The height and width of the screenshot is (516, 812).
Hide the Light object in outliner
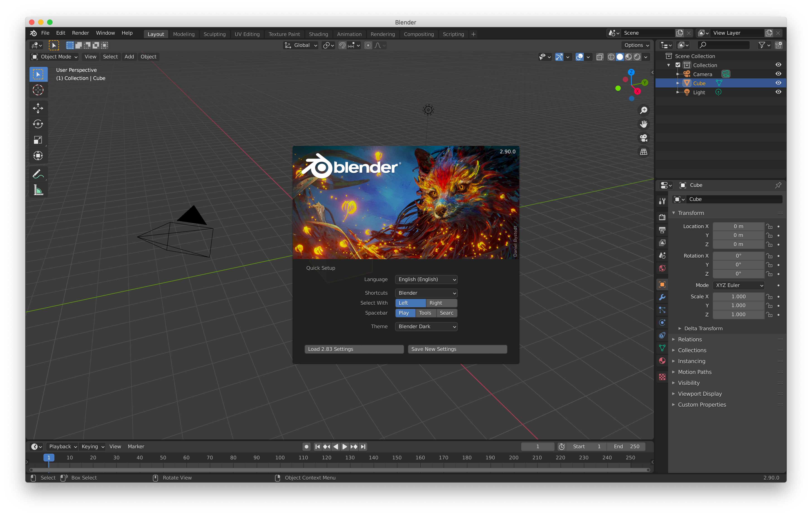click(x=778, y=92)
